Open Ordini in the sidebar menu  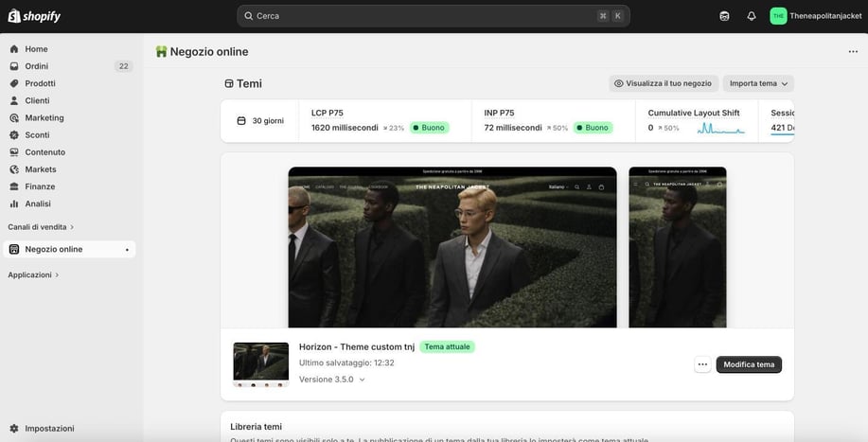click(37, 66)
